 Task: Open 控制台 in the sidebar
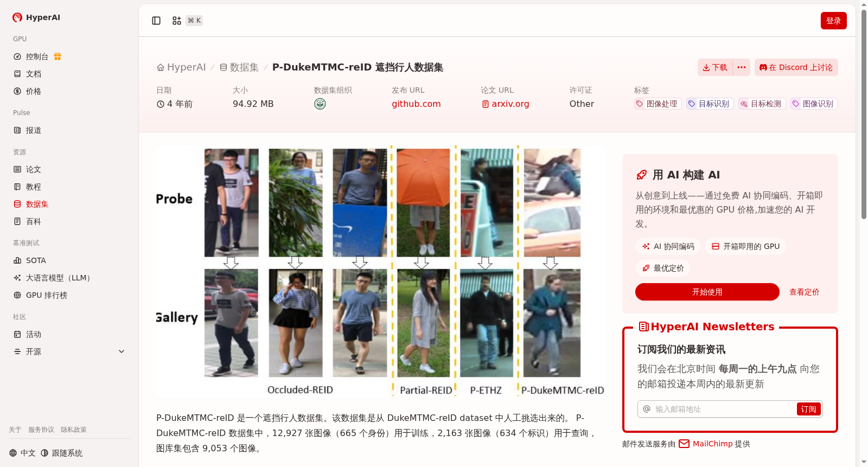tap(37, 56)
